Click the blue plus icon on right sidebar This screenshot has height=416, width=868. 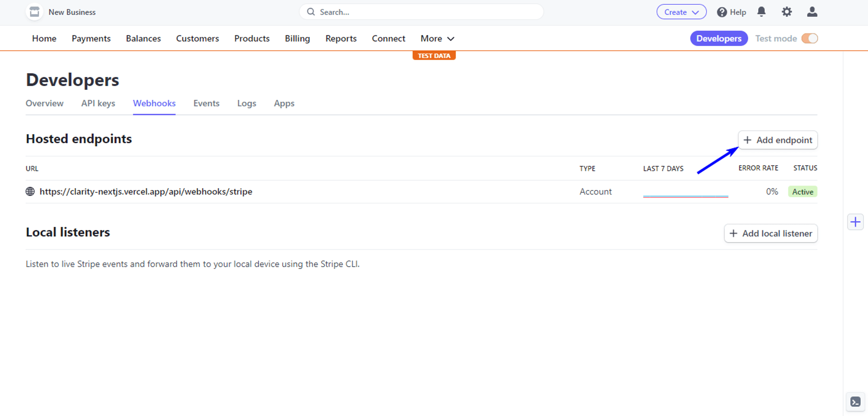click(855, 222)
